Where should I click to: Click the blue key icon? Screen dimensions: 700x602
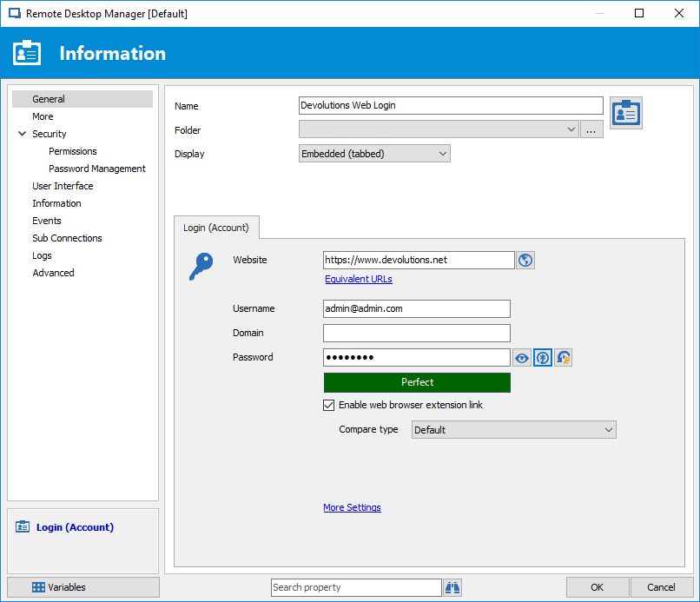pos(200,267)
